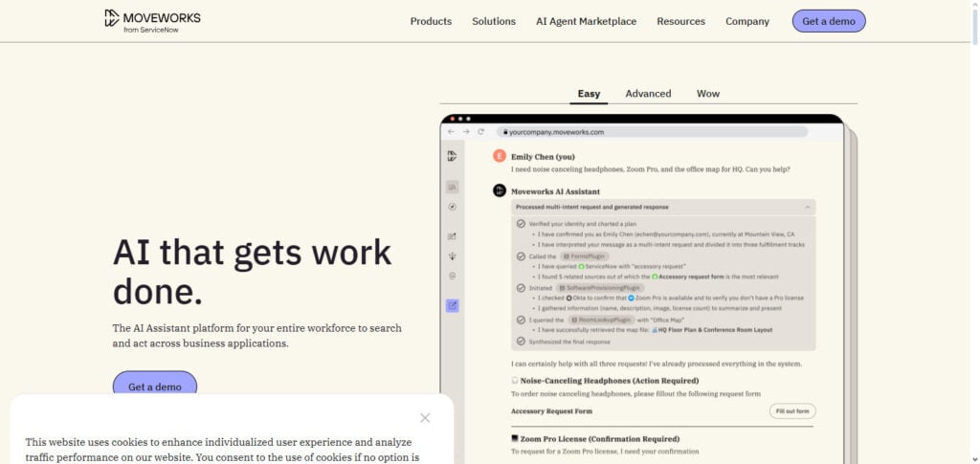Click the Okta icon in the checked line
980x464 pixels.
tap(568, 298)
